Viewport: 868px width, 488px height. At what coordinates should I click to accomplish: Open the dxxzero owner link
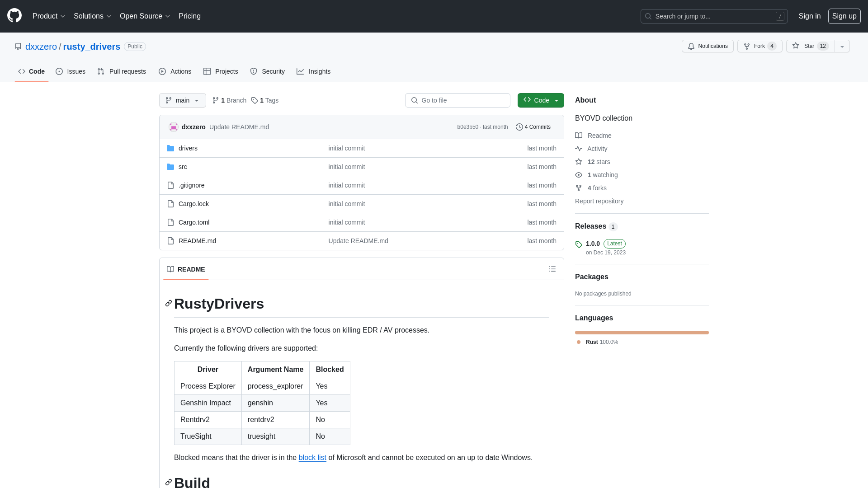41,47
